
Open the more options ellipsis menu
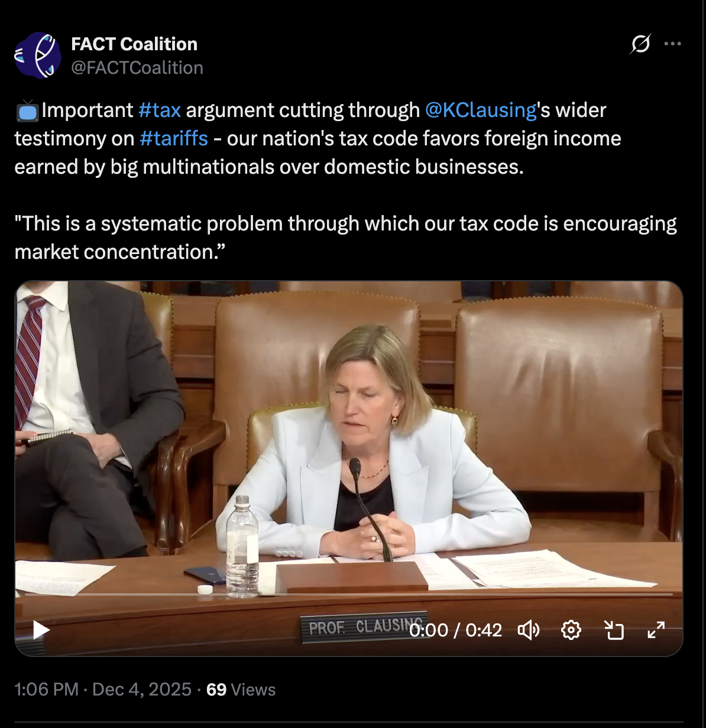[x=673, y=44]
